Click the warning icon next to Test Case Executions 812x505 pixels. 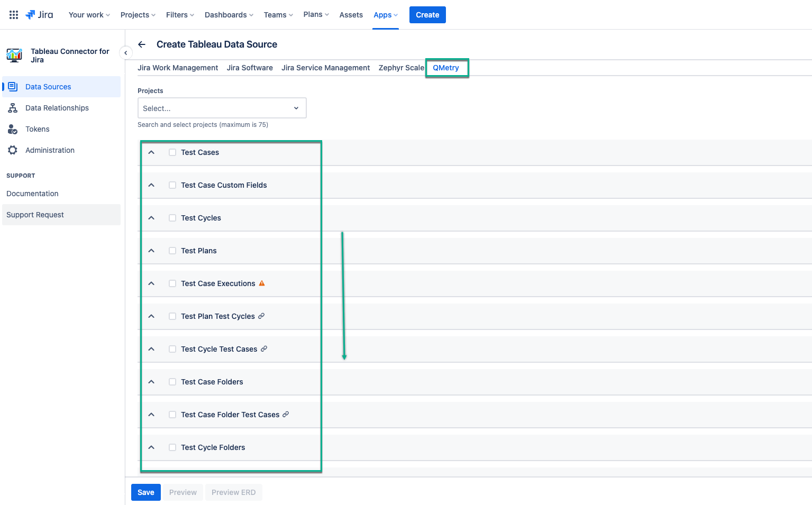[x=262, y=283]
